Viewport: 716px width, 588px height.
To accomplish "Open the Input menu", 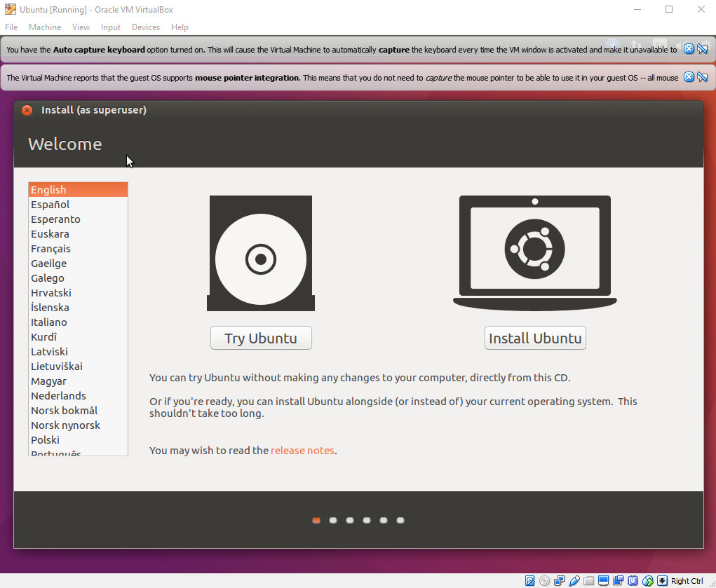I will 111,27.
